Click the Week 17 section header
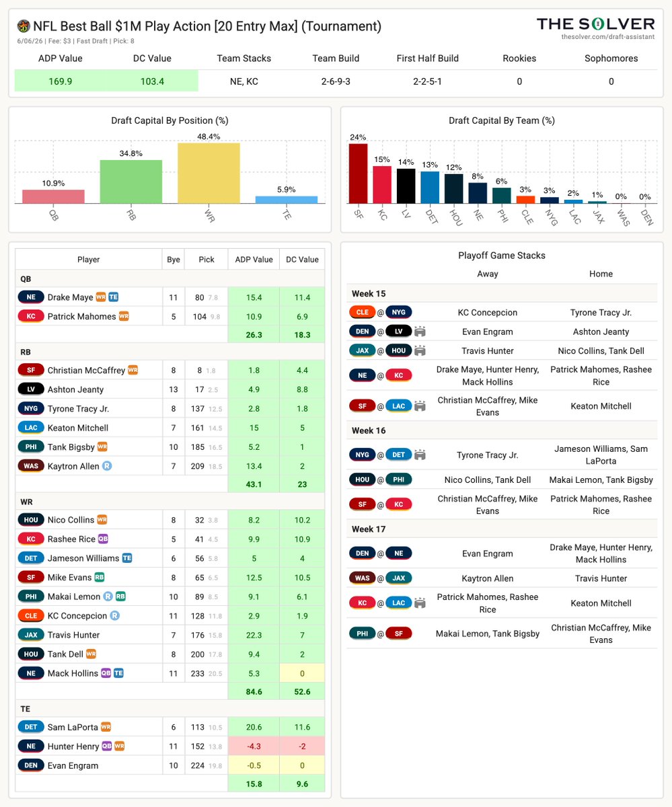 502,529
